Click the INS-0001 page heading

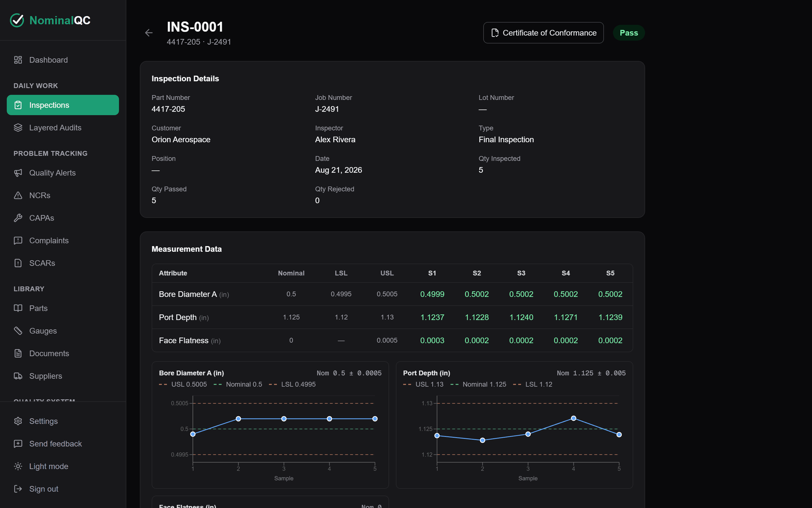tap(195, 27)
